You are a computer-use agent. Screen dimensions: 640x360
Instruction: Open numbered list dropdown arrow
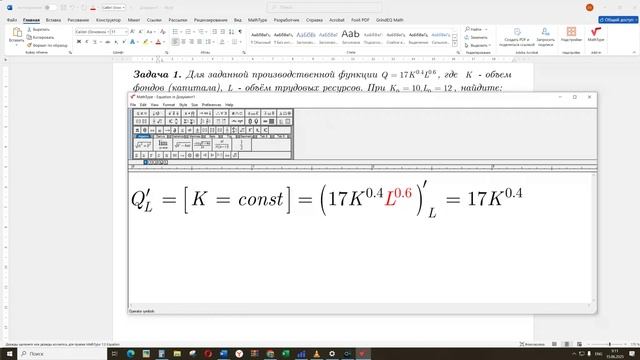coord(194,32)
